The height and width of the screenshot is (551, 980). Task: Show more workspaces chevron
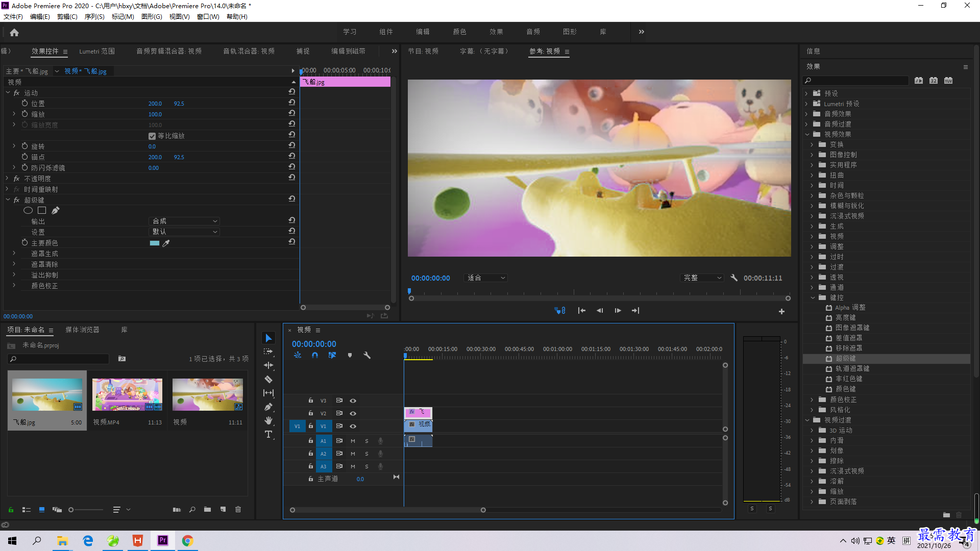641,32
